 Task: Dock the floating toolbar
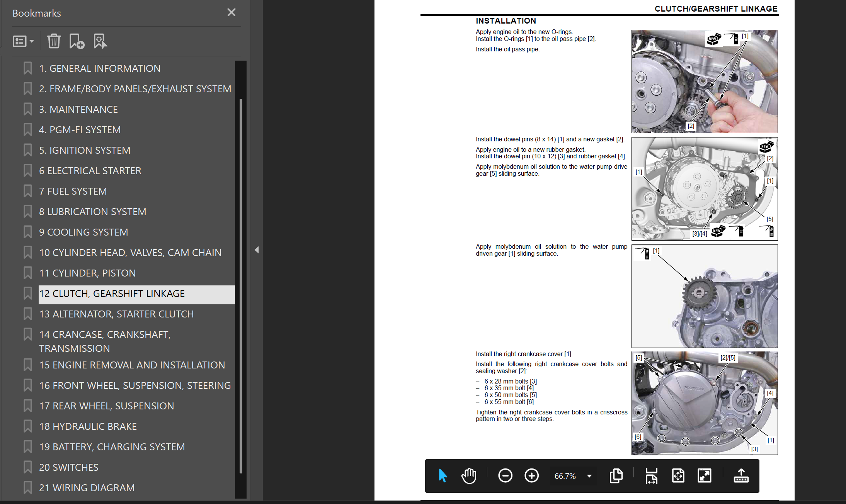(x=741, y=476)
